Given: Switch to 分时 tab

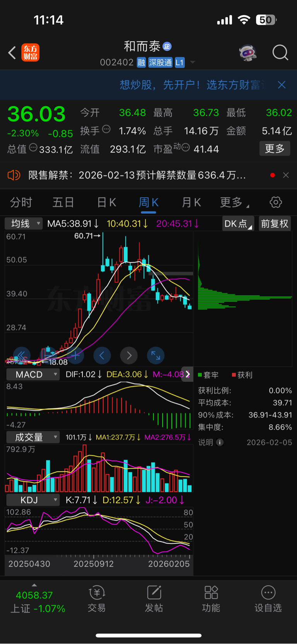Looking at the screenshot, I should (x=21, y=202).
